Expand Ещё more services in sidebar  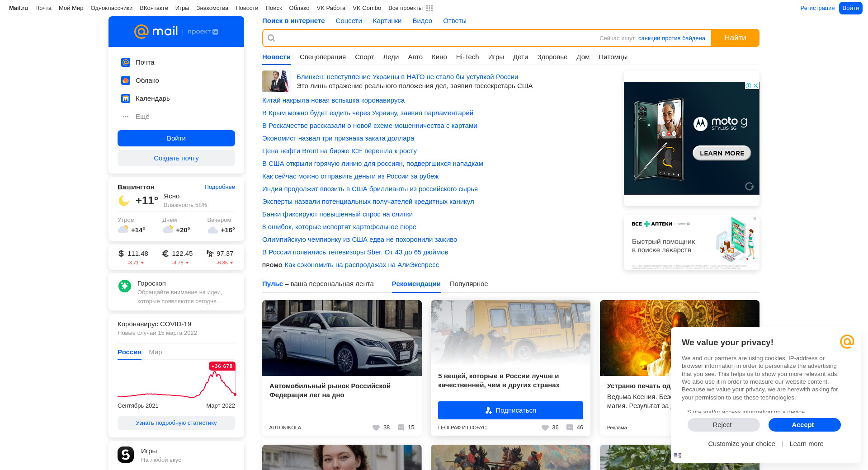coord(142,117)
